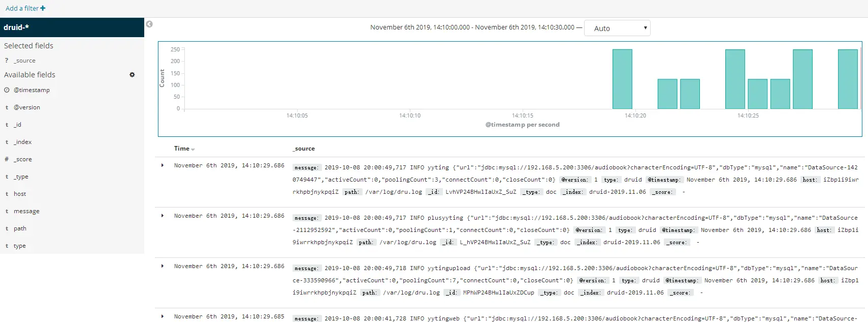
Task: Click the Add a filter plus link
Action: tap(25, 8)
